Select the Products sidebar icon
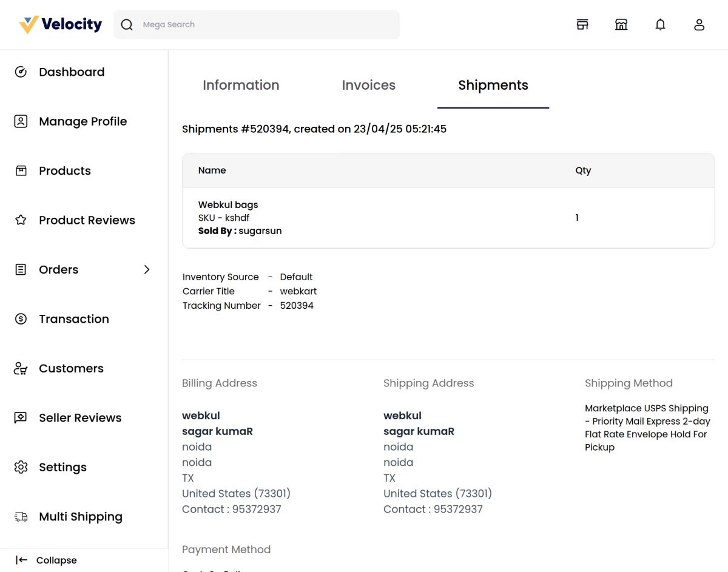The width and height of the screenshot is (728, 572). 21,170
